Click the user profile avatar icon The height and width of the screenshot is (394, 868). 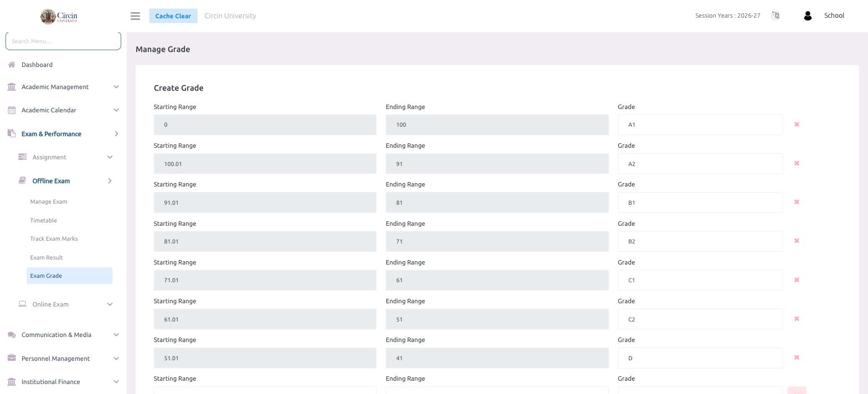(x=808, y=15)
